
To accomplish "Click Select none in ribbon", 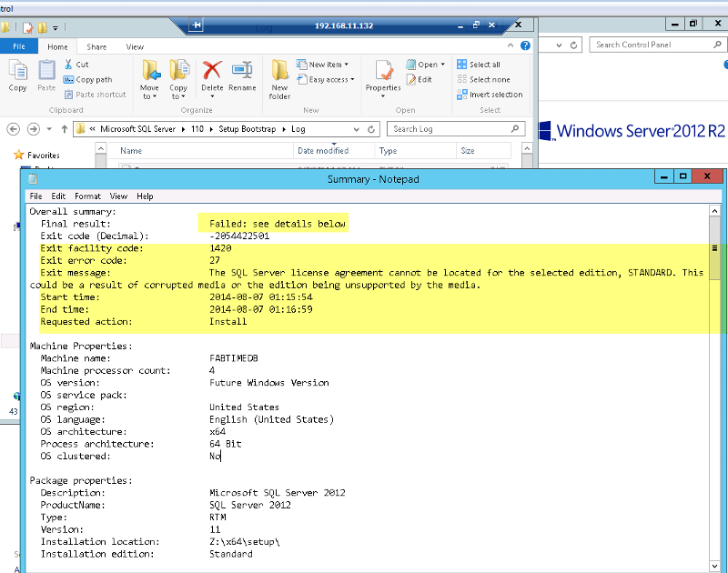I will coord(483,80).
